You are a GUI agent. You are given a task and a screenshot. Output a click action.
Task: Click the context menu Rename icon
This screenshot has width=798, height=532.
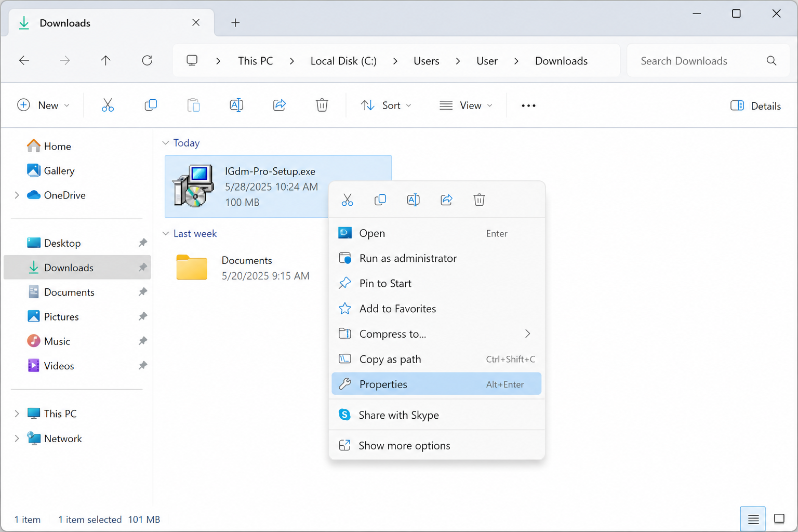pyautogui.click(x=413, y=200)
